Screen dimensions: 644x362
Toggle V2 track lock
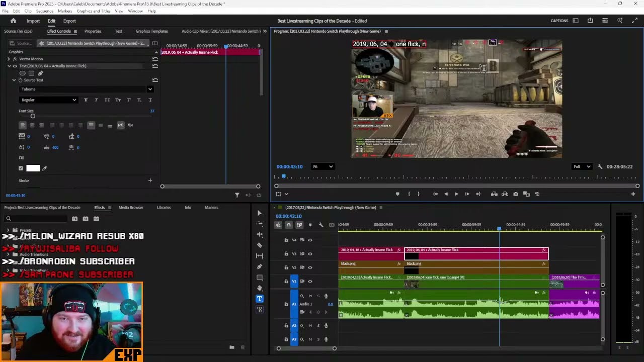click(286, 267)
